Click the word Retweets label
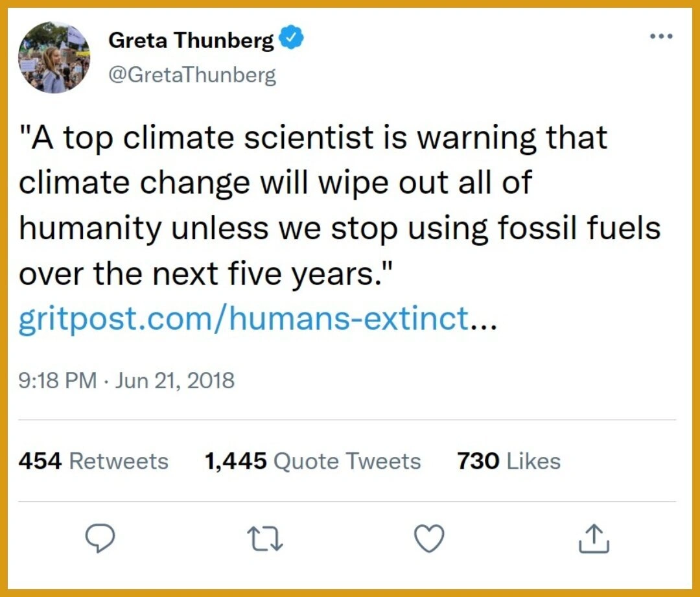This screenshot has height=597, width=700. pos(119,461)
